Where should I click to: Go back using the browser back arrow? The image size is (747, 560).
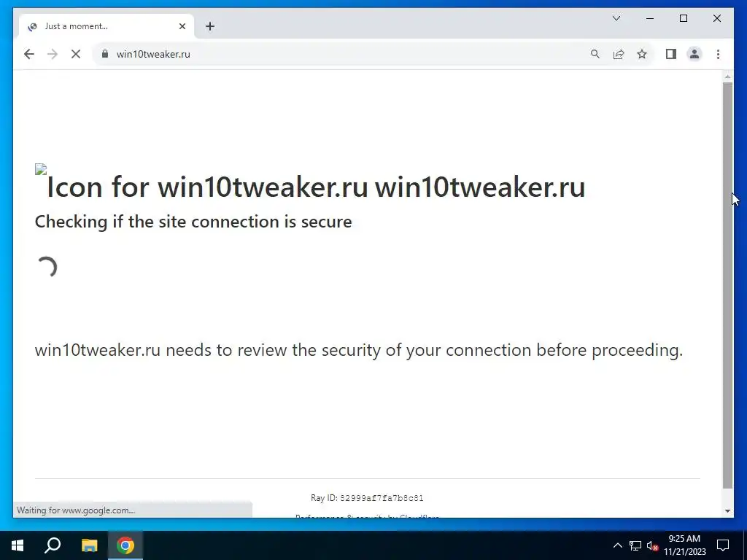coord(29,54)
